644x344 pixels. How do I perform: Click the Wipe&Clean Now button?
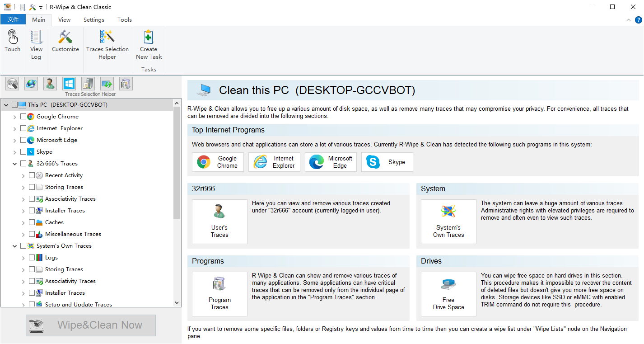pos(91,325)
